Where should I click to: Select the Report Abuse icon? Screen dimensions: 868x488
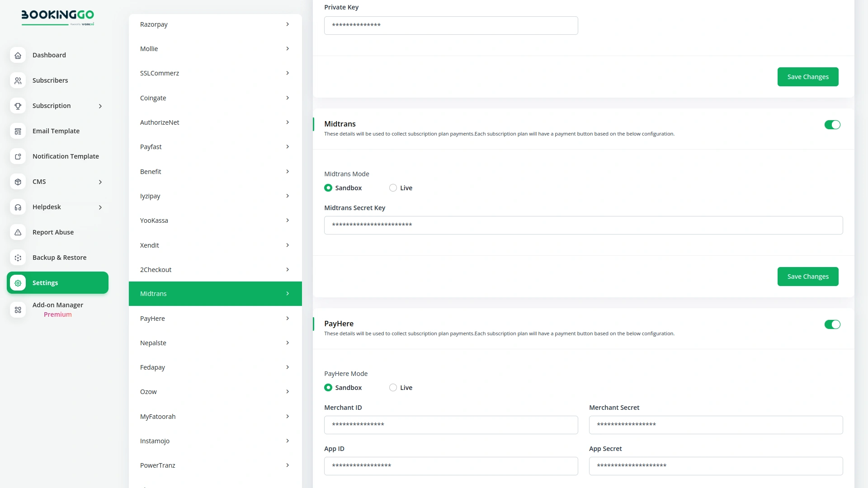[x=18, y=232]
